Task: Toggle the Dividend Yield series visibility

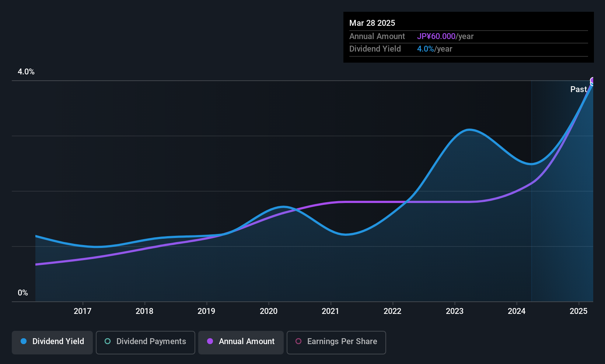Action: tap(52, 342)
